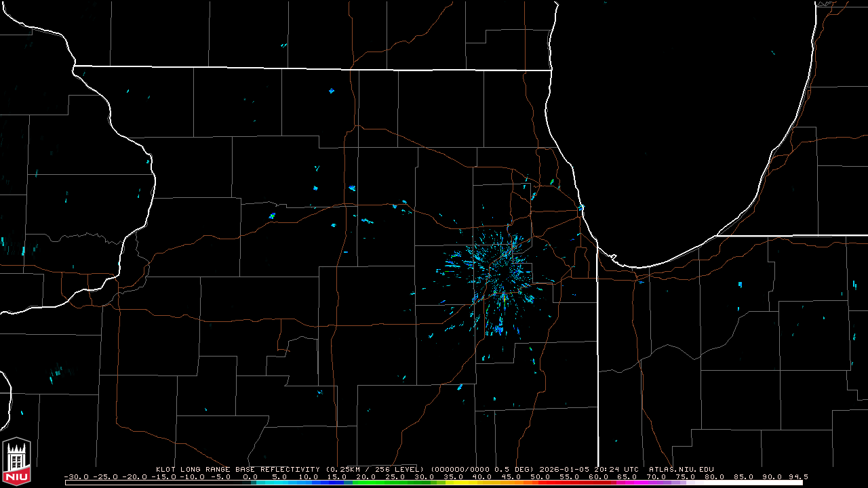This screenshot has height=488, width=868.
Task: Click the 50.0 value on the color scale
Action: click(x=540, y=476)
